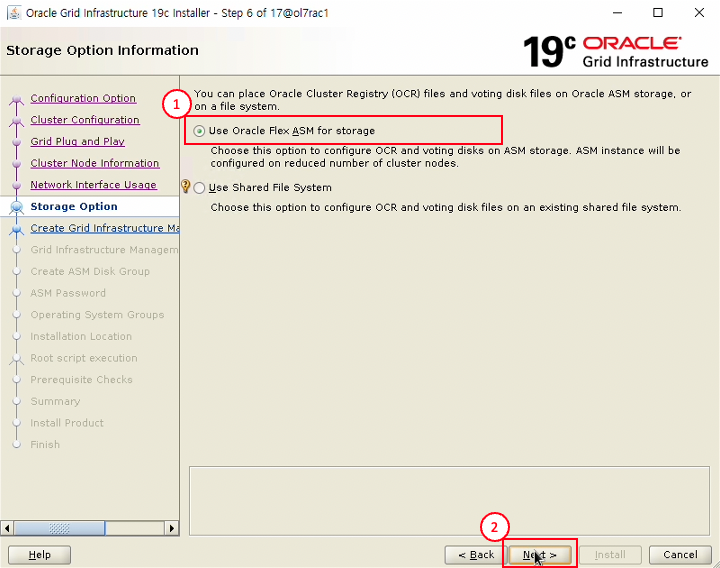Click the 'Install Product' step text
The width and height of the screenshot is (720, 568).
click(x=67, y=423)
